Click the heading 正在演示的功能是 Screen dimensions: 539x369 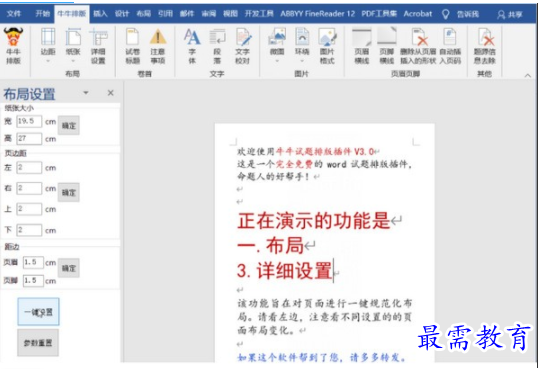point(314,221)
